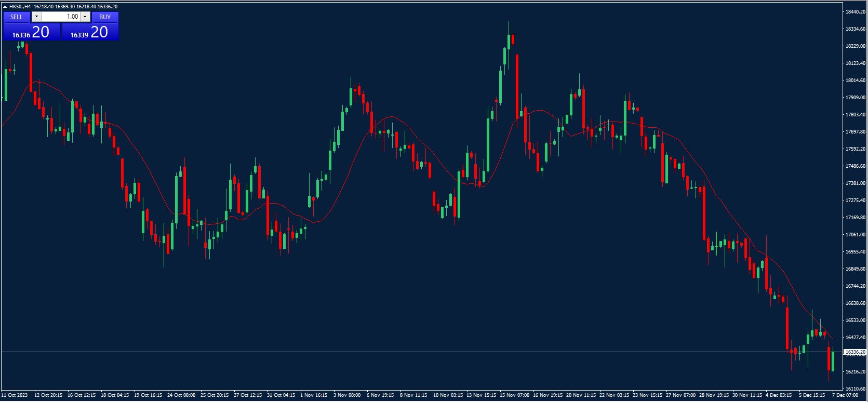Image resolution: width=868 pixels, height=402 pixels.
Task: Collapse the one-click trading panel triangle
Action: click(5, 7)
